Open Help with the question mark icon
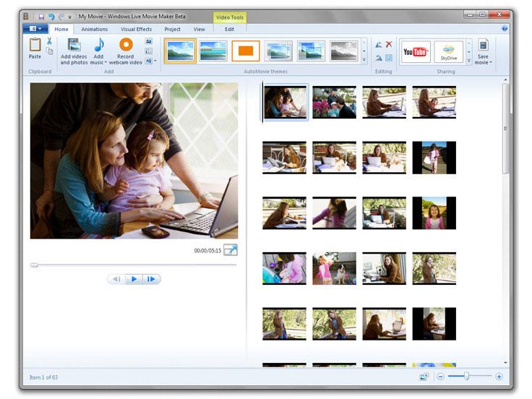This screenshot has width=532, height=399. [505, 29]
